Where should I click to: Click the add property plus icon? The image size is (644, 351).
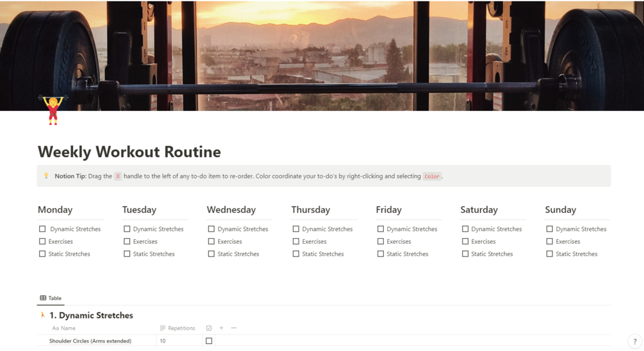pos(222,328)
